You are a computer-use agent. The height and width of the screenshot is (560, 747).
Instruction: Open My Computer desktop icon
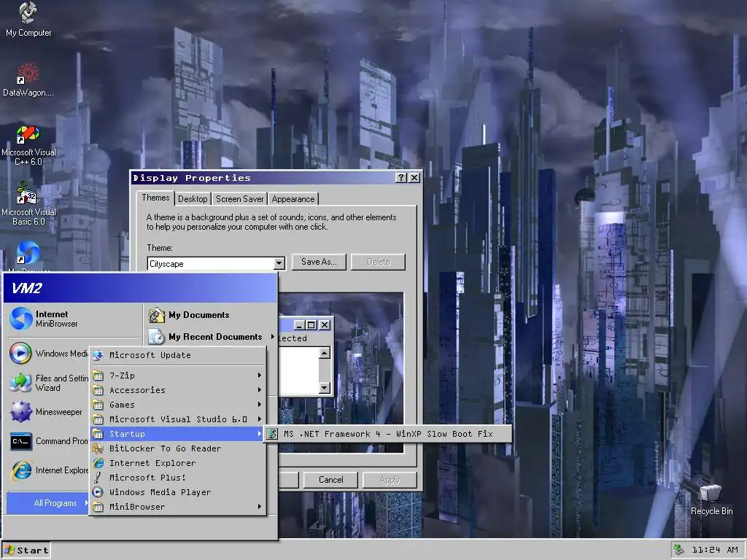click(x=28, y=20)
